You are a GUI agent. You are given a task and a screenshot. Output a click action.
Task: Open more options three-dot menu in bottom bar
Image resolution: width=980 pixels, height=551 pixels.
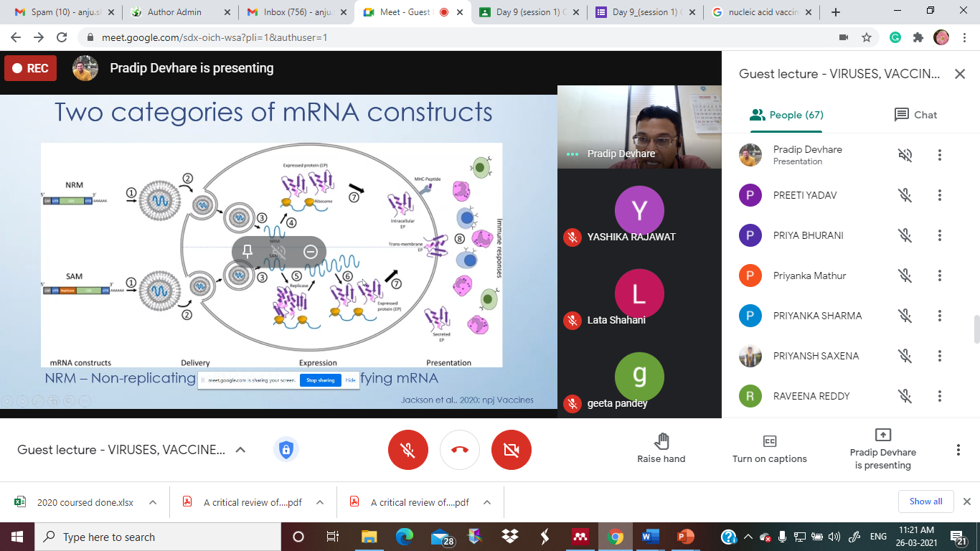tap(958, 450)
